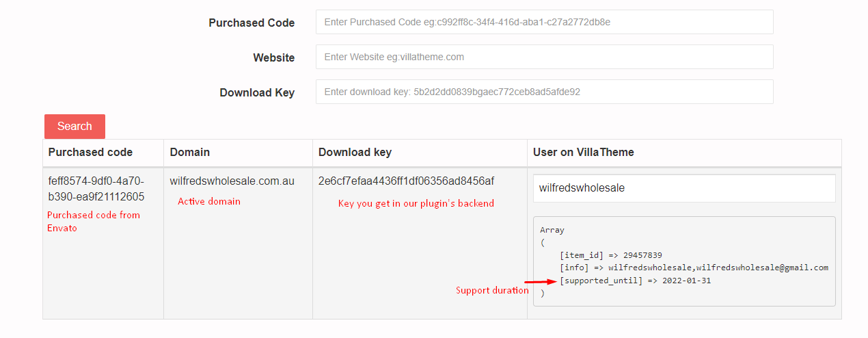Click the wilfredswholesale username input box
This screenshot has height=338, width=868.
[684, 188]
